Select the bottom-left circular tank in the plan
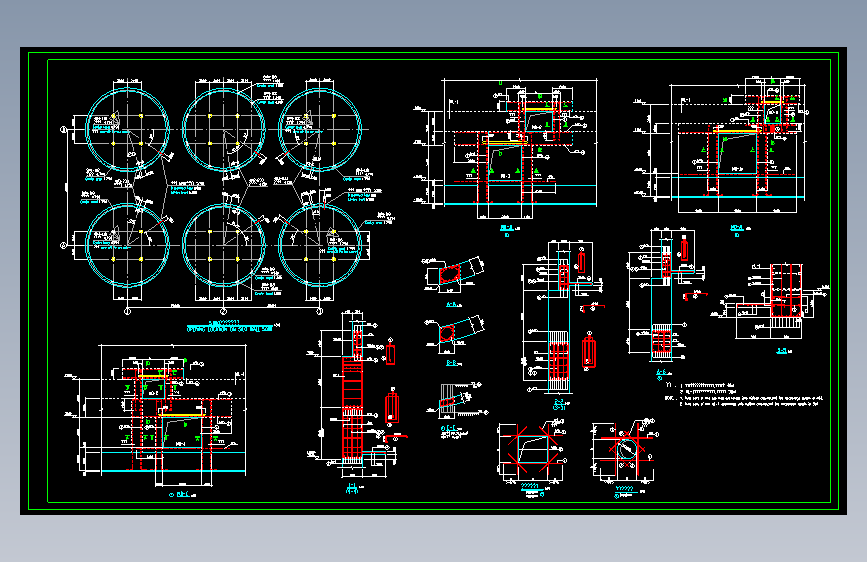The image size is (867, 562). pos(127,245)
